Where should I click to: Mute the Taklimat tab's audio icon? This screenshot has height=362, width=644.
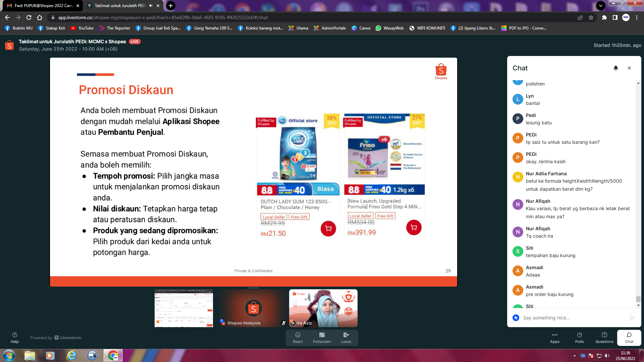pyautogui.click(x=151, y=6)
